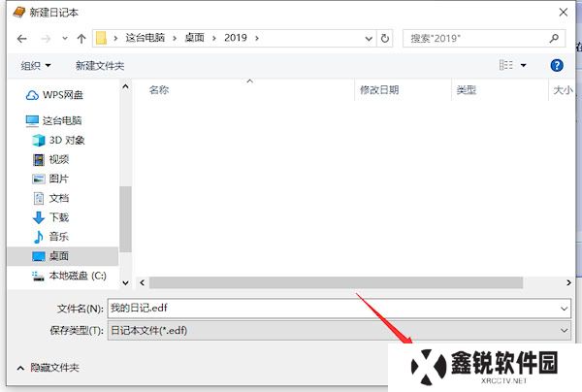582x392 pixels.
Task: Open the 保存类型 combo box
Action: (339, 330)
